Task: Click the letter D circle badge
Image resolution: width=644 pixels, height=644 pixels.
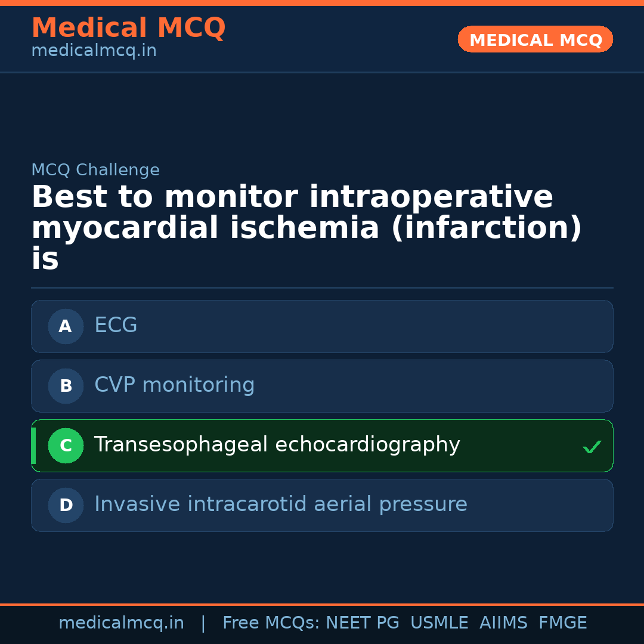Action: [66, 505]
